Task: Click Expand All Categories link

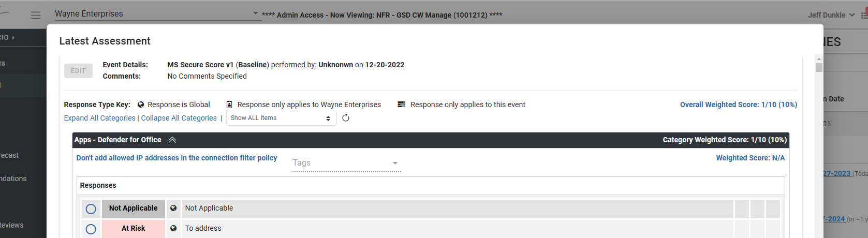Action: [x=99, y=118]
